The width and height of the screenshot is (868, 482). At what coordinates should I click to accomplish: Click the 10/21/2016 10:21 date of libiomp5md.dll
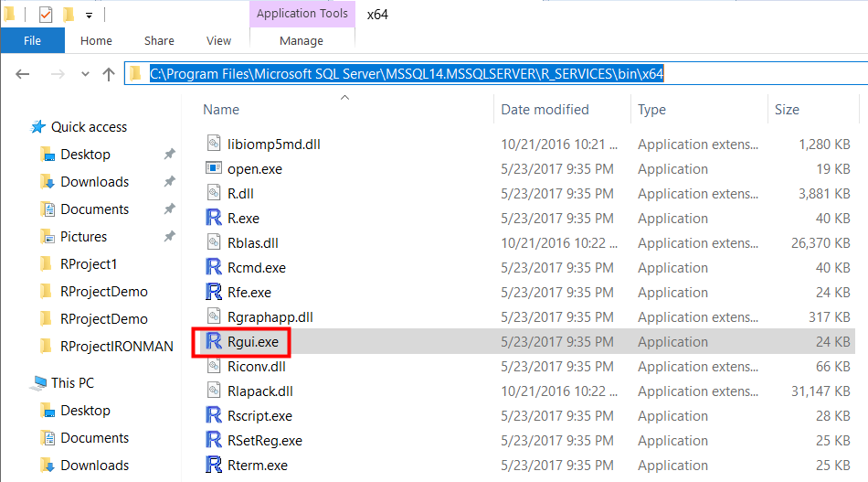pos(559,144)
